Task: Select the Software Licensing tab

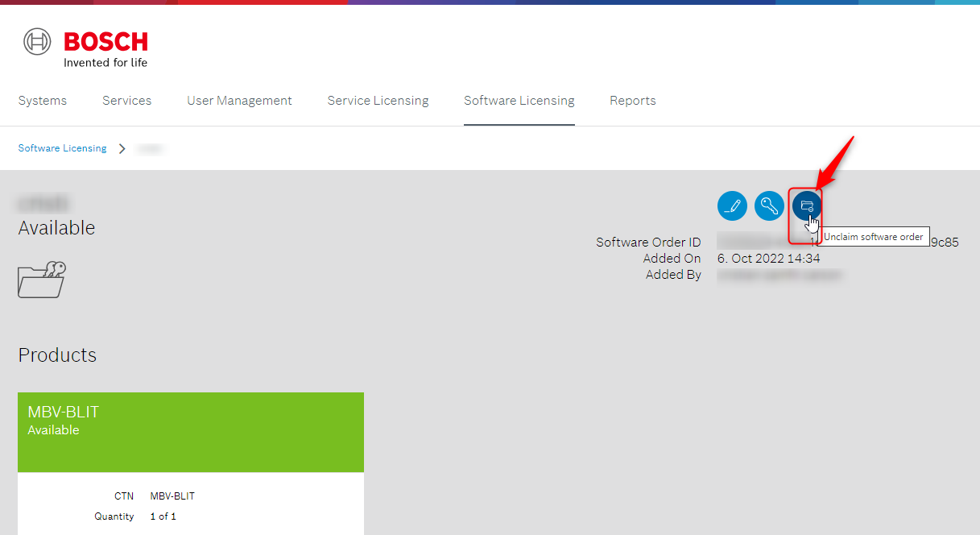Action: point(519,101)
